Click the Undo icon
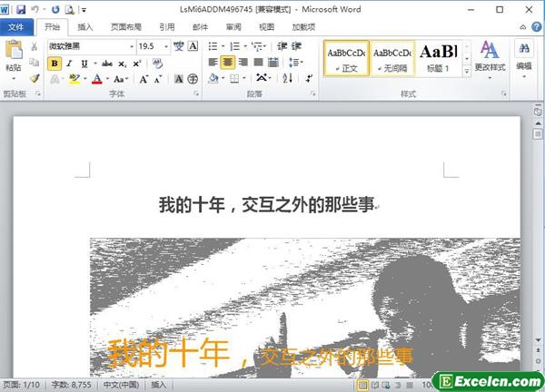 [35, 9]
